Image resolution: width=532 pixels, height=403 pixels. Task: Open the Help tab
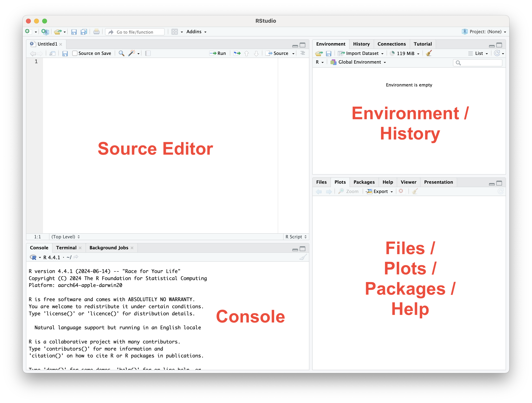point(388,182)
